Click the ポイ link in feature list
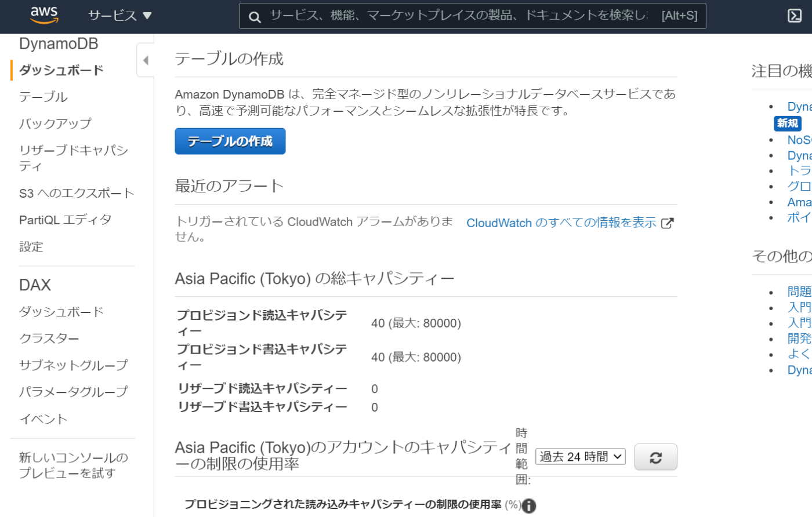The height and width of the screenshot is (517, 812). click(x=799, y=218)
